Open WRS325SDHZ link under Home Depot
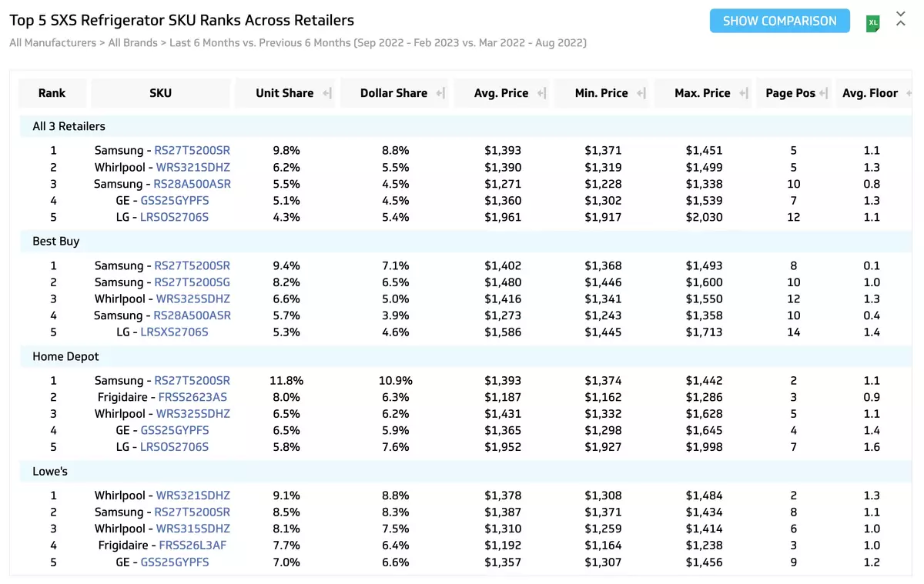 tap(193, 414)
